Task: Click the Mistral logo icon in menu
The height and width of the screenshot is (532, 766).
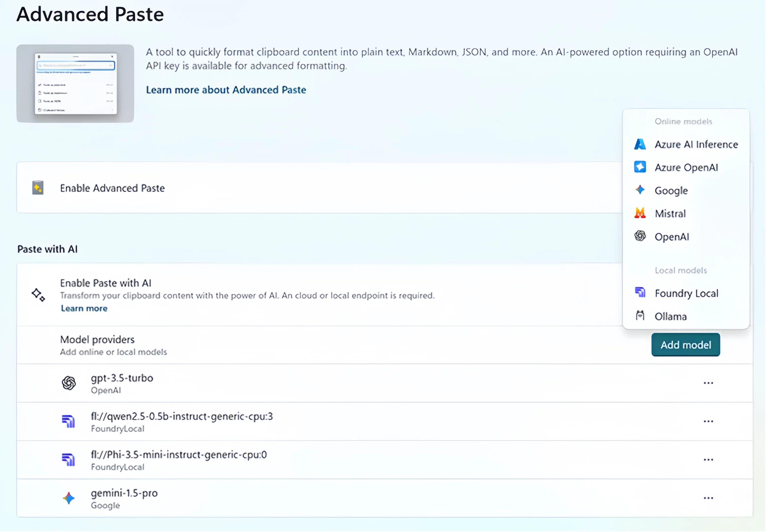Action: coord(640,213)
